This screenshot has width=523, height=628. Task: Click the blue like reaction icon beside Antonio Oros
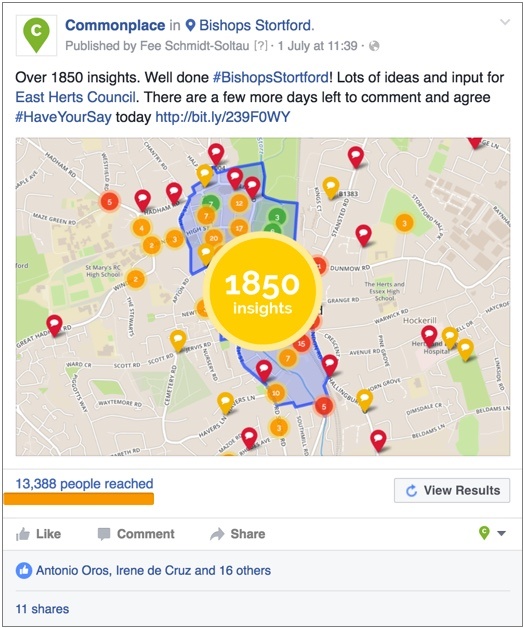[x=24, y=570]
